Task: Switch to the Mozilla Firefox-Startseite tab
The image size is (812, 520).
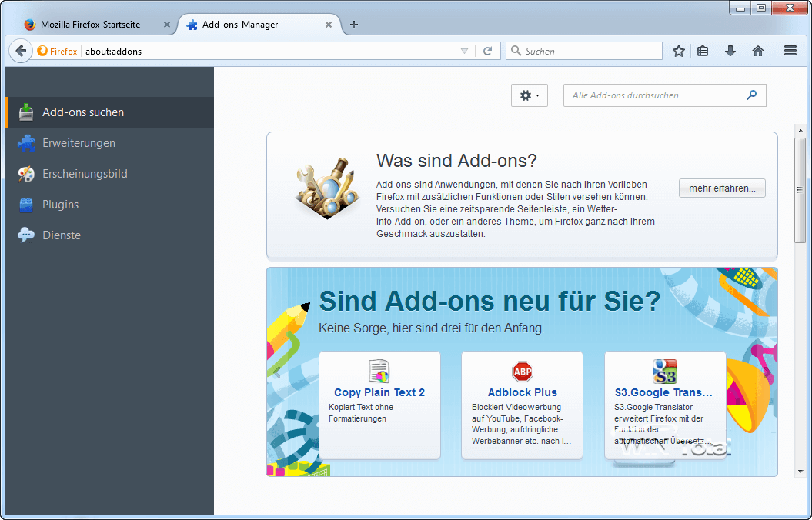Action: (x=89, y=24)
